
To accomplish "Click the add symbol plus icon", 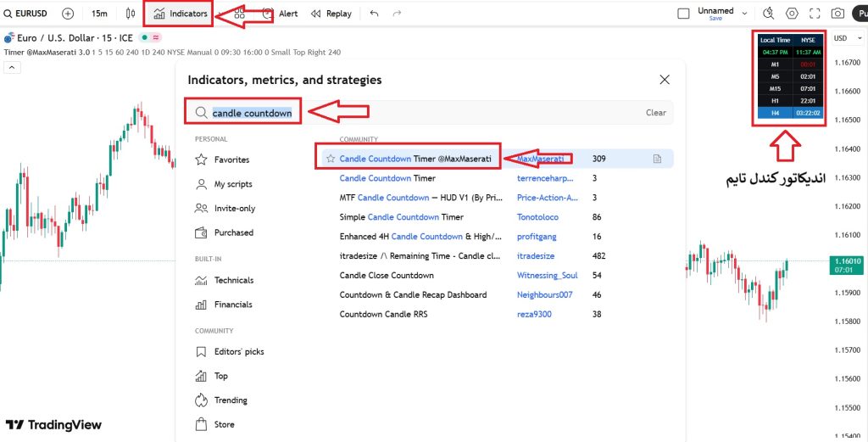I will (68, 14).
